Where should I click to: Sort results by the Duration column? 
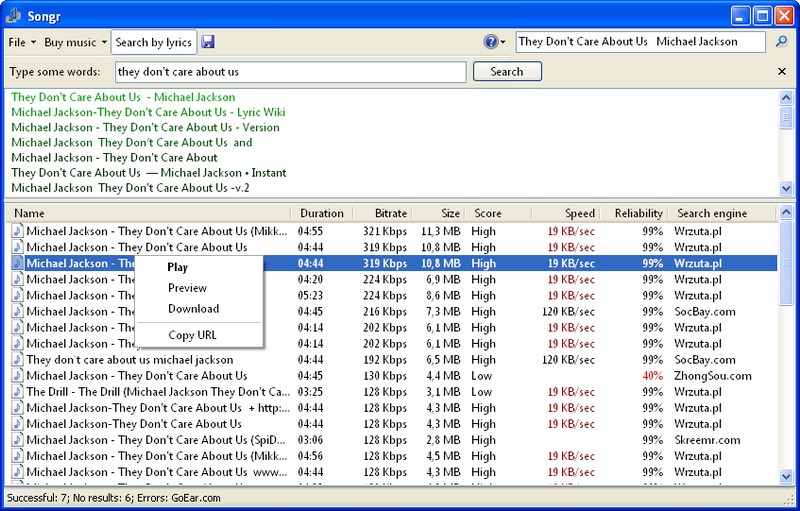(x=321, y=213)
